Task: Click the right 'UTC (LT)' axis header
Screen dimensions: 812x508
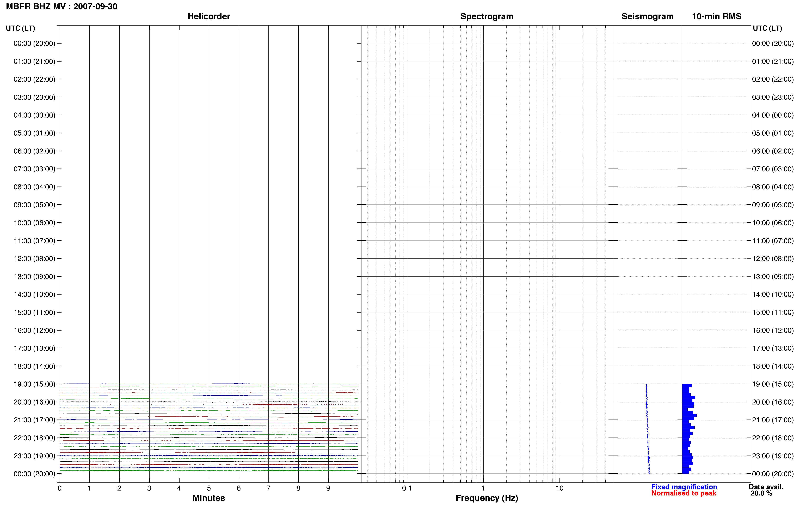Action: click(767, 28)
